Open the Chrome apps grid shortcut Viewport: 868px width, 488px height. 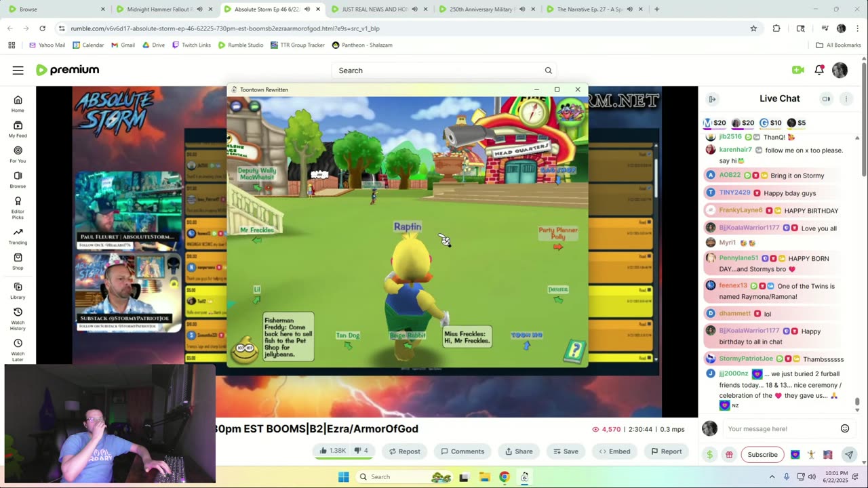coord(12,45)
